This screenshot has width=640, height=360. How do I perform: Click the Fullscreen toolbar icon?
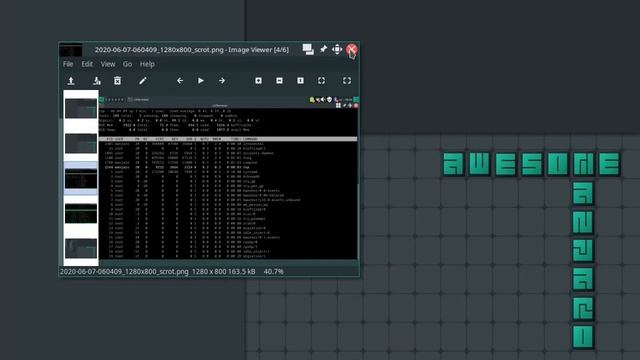(x=347, y=81)
